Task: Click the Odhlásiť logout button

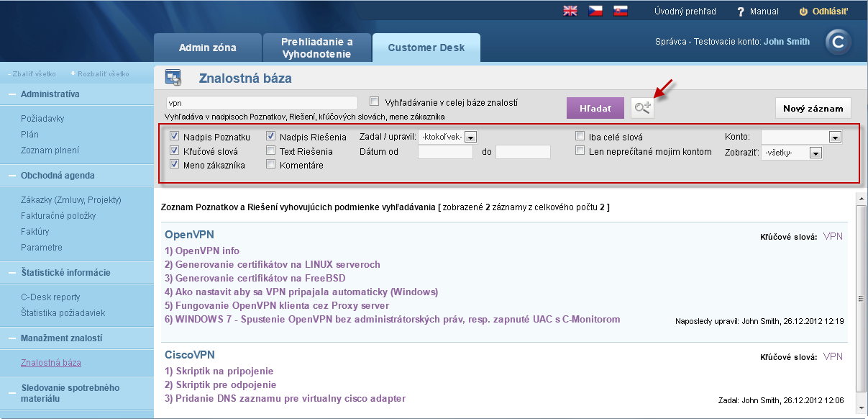Action: coord(824,12)
